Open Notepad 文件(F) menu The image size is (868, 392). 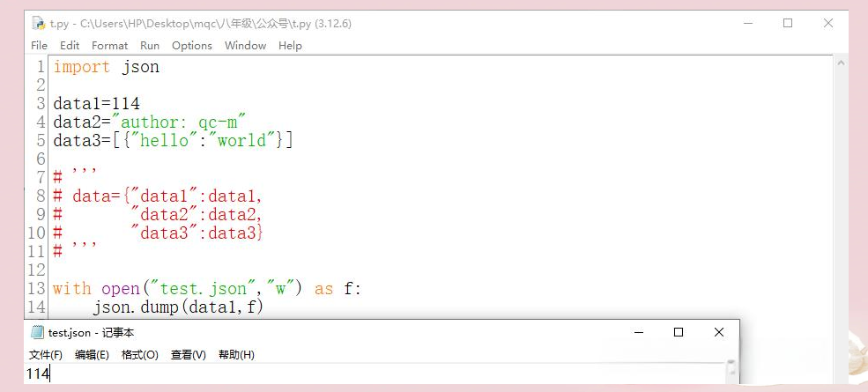[46, 354]
